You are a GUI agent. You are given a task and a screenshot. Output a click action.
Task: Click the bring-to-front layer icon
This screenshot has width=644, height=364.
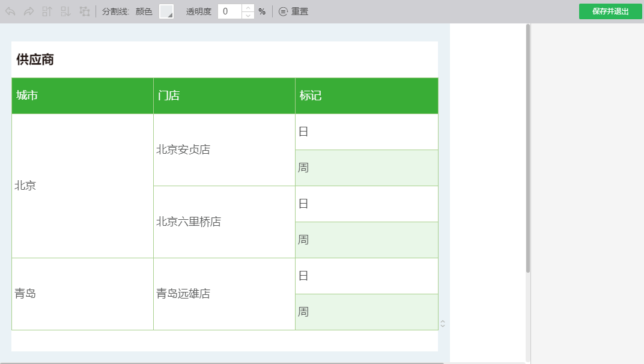47,11
